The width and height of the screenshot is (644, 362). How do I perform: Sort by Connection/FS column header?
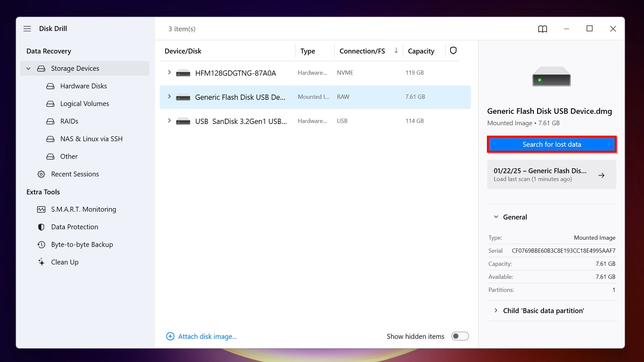[x=362, y=51]
